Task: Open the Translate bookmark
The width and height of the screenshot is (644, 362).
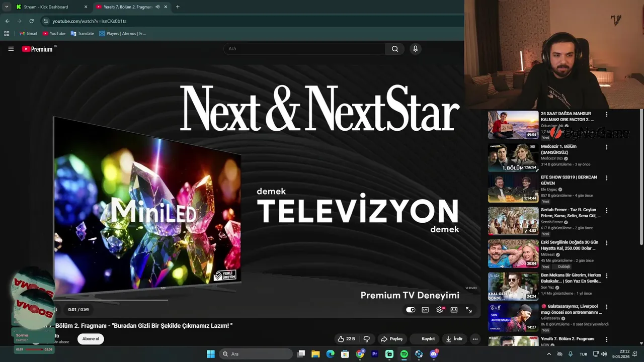Action: [82, 33]
